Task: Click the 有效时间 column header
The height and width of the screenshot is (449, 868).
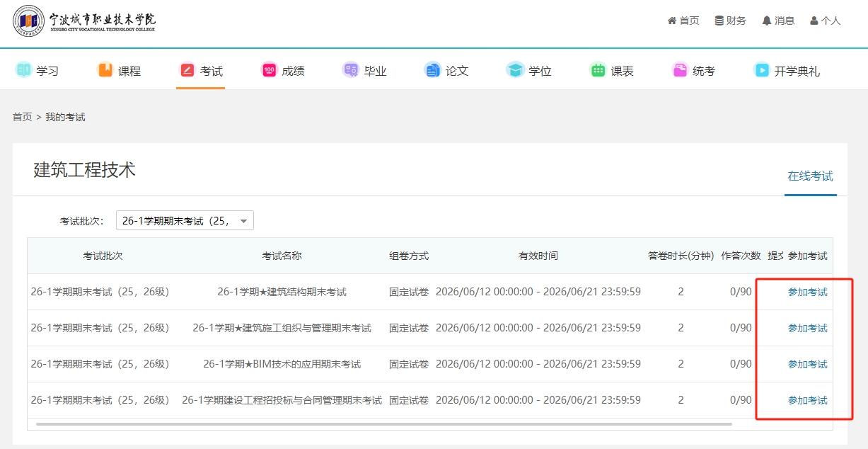Action: [x=538, y=256]
